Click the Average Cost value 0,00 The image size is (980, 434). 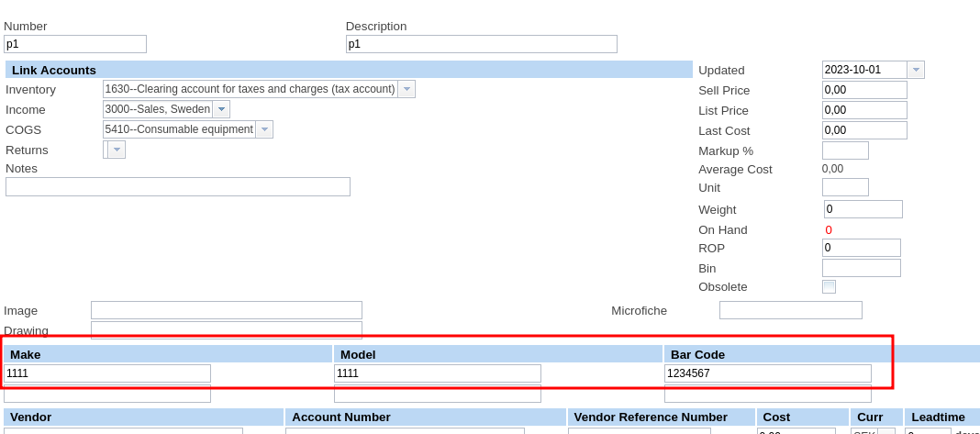[x=832, y=169]
